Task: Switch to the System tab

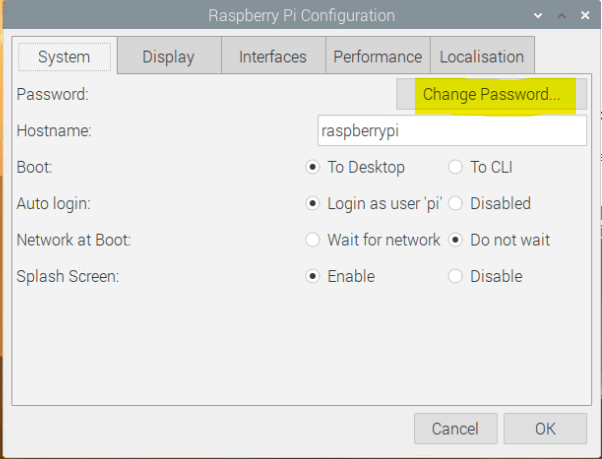Action: tap(64, 57)
